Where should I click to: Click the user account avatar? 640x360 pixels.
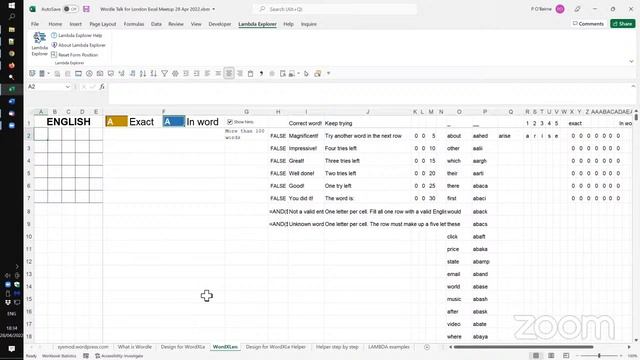[x=560, y=9]
